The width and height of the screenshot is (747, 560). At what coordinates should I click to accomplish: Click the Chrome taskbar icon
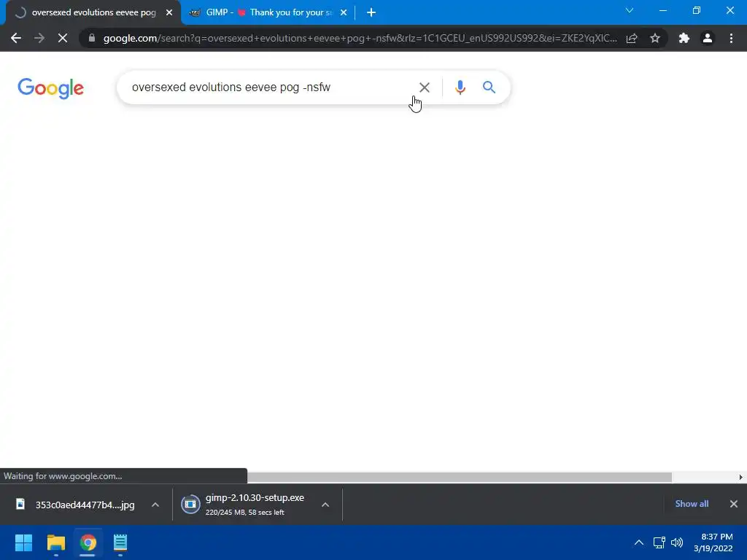click(88, 542)
